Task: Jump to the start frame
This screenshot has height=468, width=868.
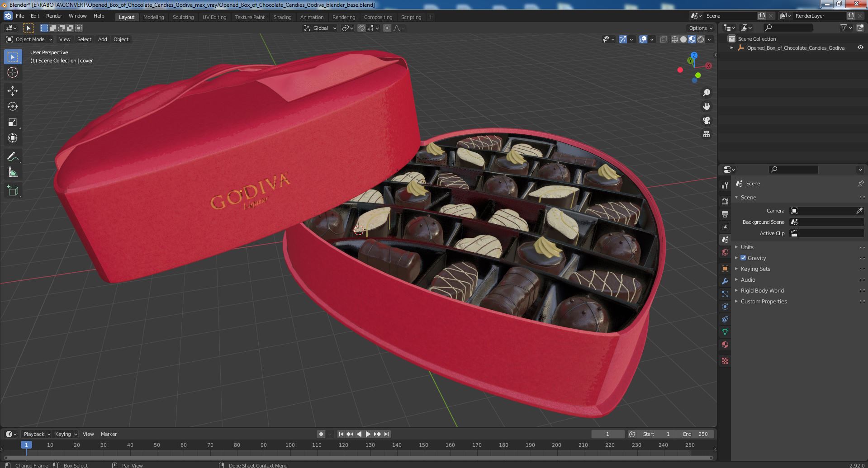Action: click(x=342, y=434)
